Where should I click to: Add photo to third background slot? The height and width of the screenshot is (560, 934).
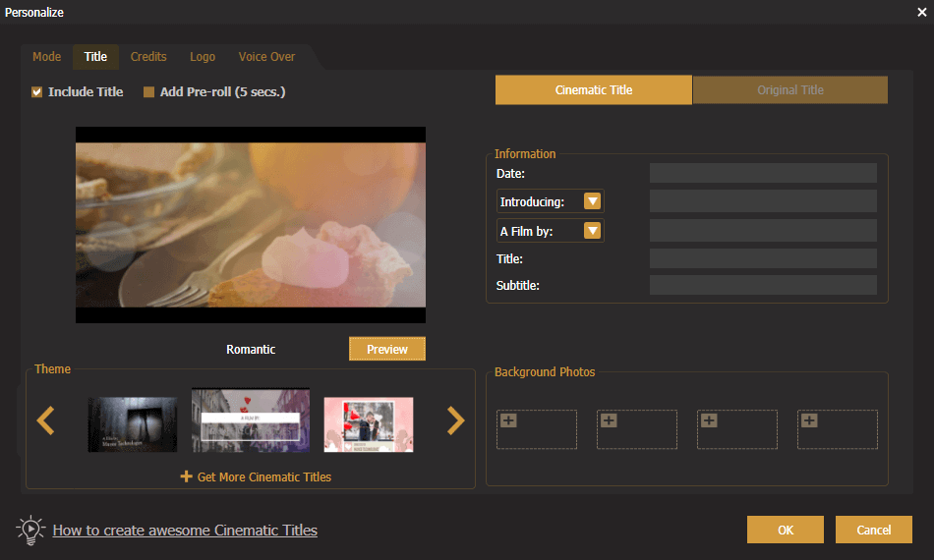(x=710, y=420)
